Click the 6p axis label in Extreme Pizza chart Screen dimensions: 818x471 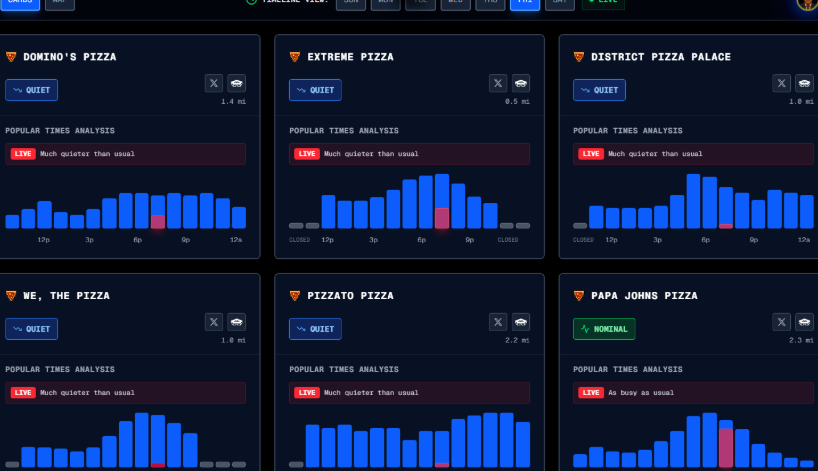(421, 240)
